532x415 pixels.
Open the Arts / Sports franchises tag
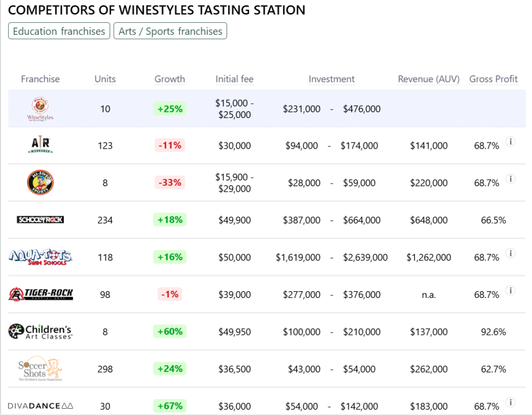pyautogui.click(x=170, y=31)
